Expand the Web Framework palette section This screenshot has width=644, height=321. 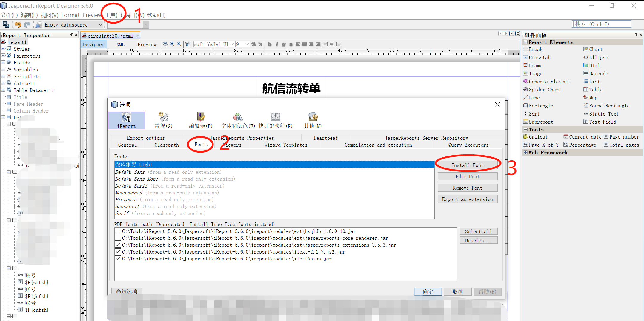coord(525,153)
